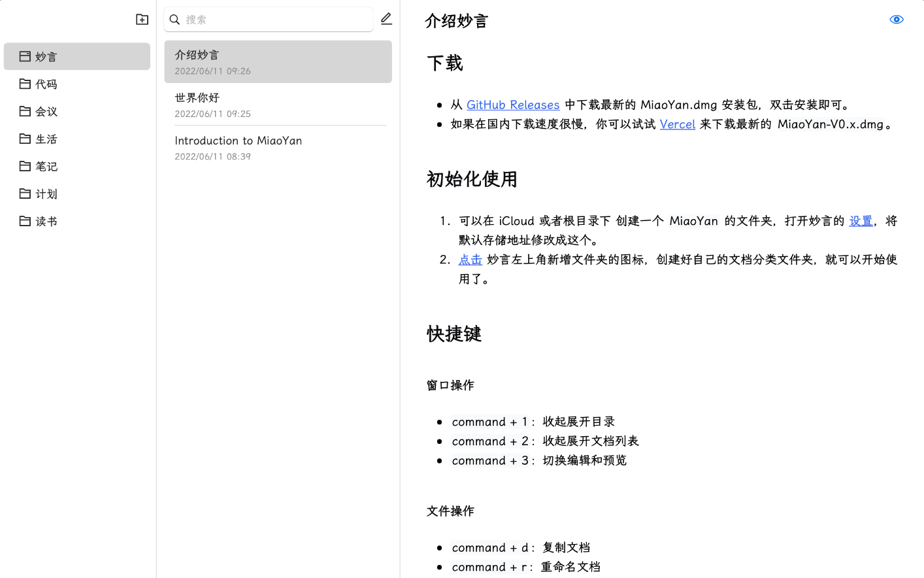Open the Introduction to MiaoYan note
Image resolution: width=924 pixels, height=578 pixels.
[278, 147]
